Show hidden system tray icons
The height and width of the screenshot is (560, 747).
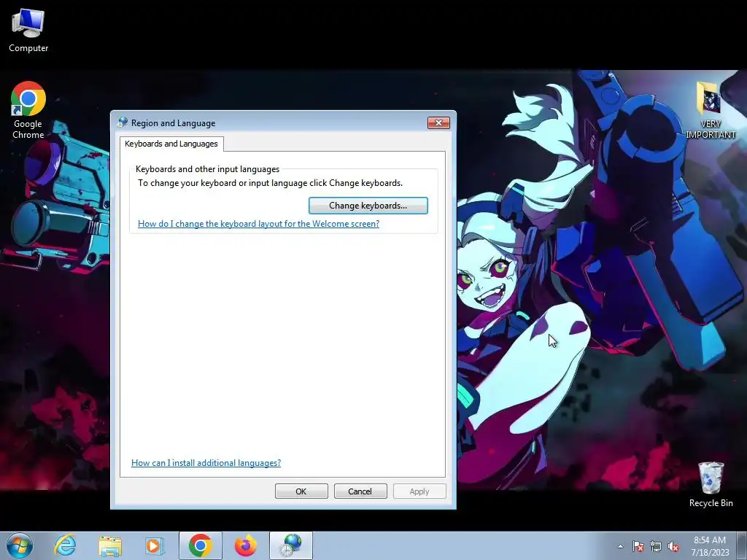coord(620,546)
